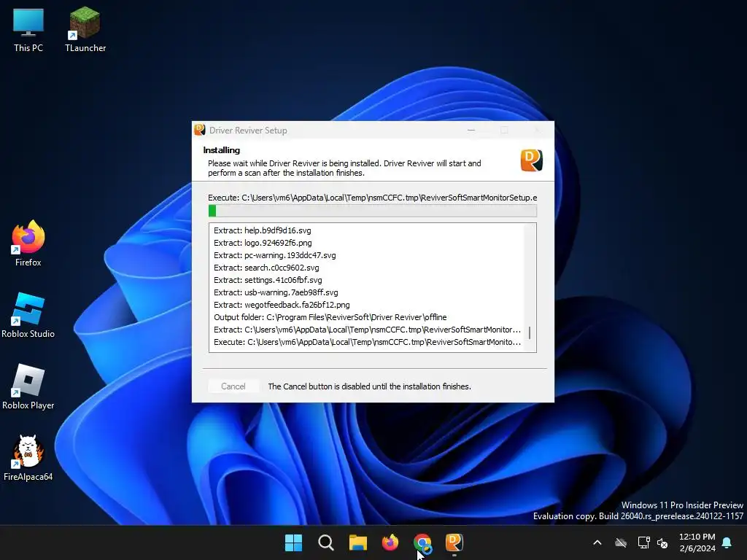Select the log line starting 'Extract: C:\Users\vm6'
This screenshot has height=560, width=747.
click(x=368, y=330)
